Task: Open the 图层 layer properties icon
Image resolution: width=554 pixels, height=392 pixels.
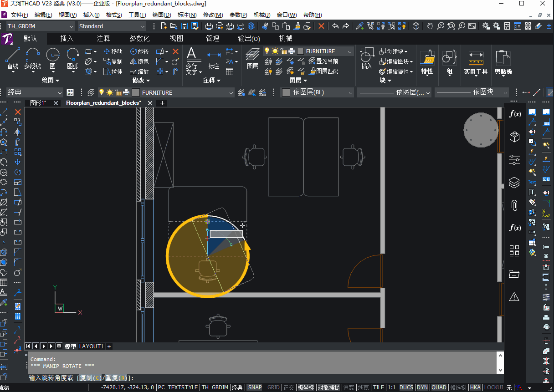Action: 252,59
